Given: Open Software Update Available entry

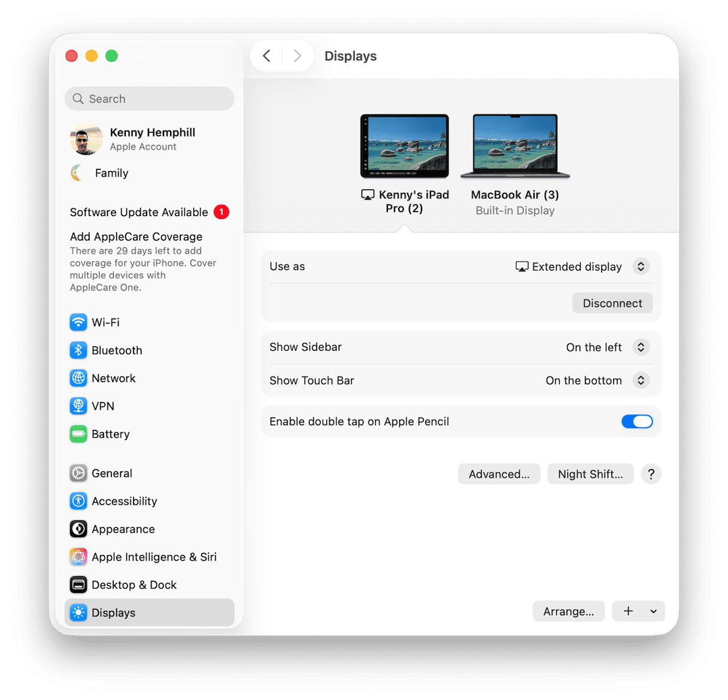Looking at the screenshot, I should click(x=150, y=212).
